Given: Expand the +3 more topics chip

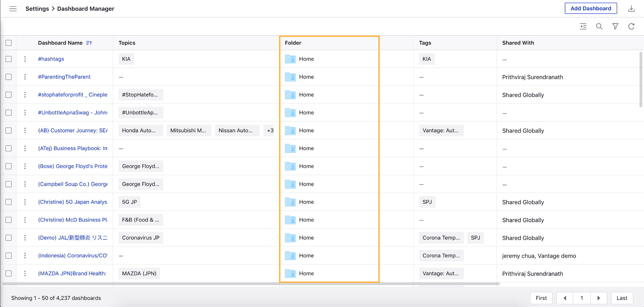Looking at the screenshot, I should pos(269,130).
